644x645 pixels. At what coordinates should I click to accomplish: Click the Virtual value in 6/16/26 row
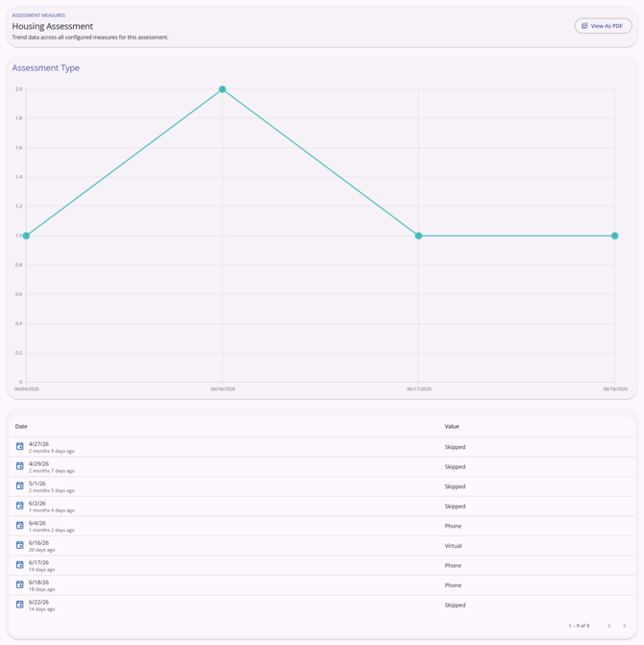pos(453,545)
